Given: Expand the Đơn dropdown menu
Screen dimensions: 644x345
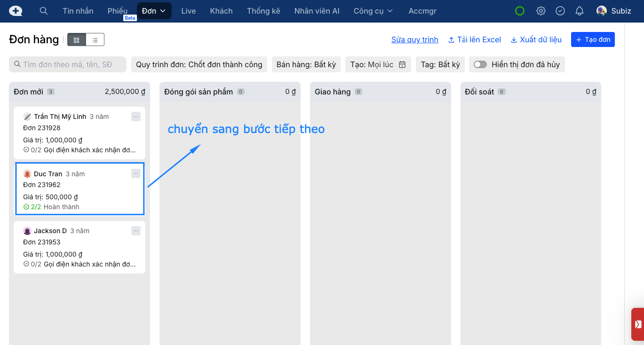Looking at the screenshot, I should (154, 11).
